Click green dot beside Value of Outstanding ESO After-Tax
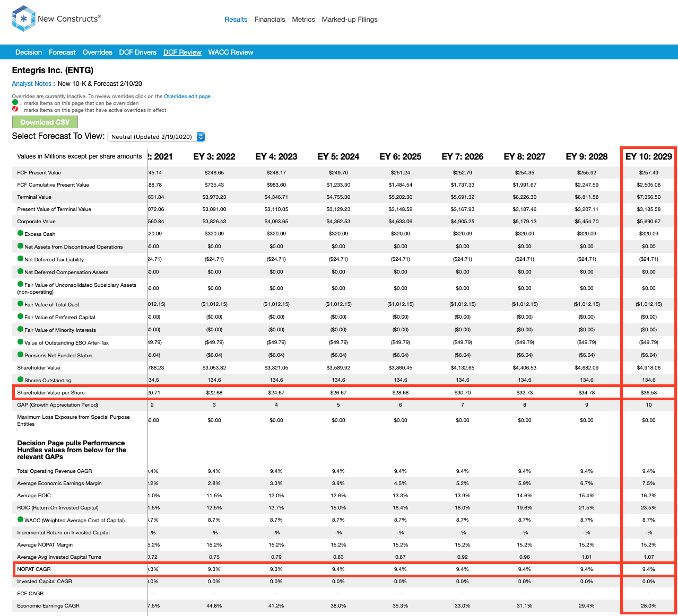This screenshot has height=616, width=678. (x=21, y=342)
